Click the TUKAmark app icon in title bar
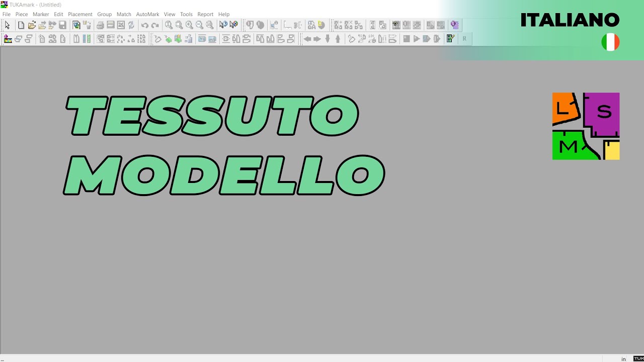 4,5
